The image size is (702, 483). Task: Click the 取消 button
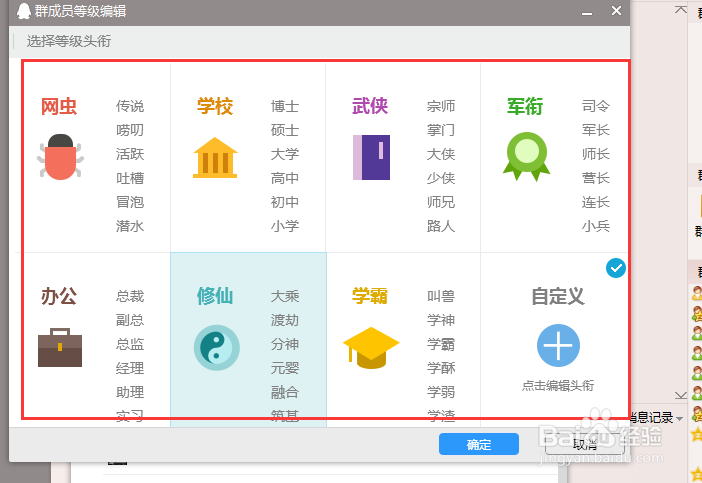coord(584,444)
